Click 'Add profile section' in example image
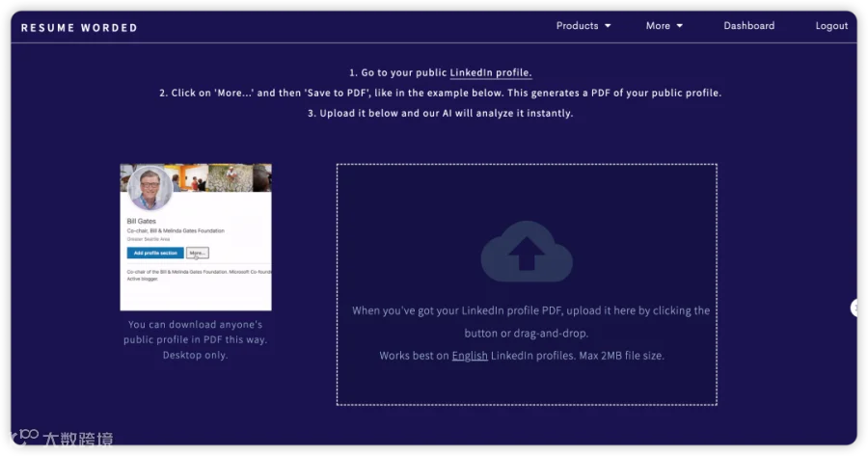The width and height of the screenshot is (868, 456). (155, 253)
